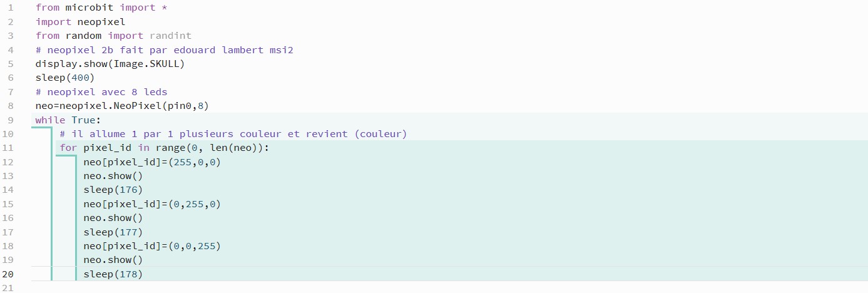This screenshot has width=868, height=293.
Task: Click line number 9 in the gutter
Action: tap(10, 120)
